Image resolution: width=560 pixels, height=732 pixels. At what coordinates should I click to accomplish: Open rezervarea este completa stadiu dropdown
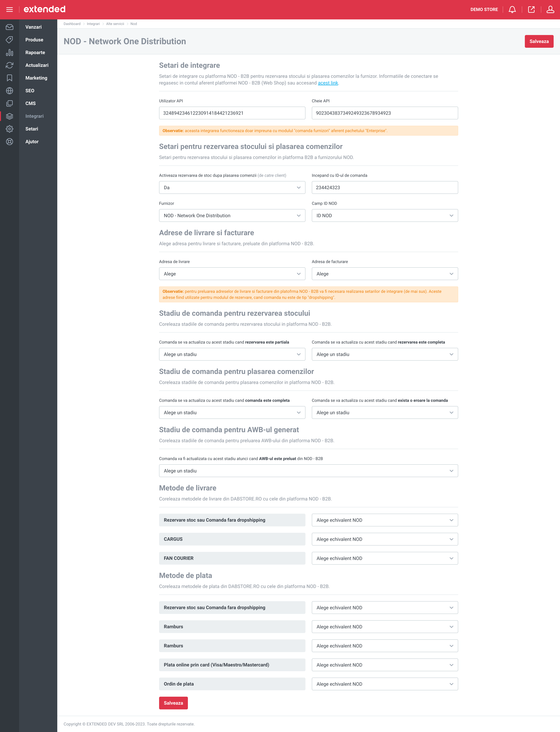(385, 354)
